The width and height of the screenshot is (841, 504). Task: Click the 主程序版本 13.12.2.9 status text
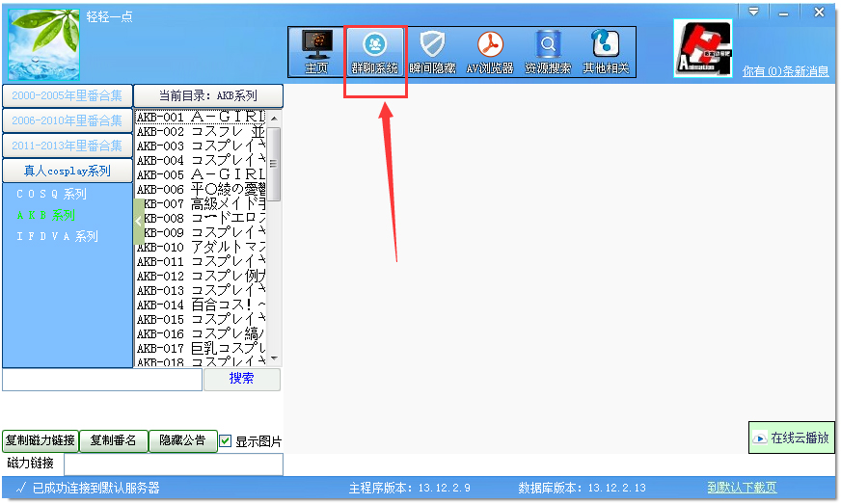410,488
